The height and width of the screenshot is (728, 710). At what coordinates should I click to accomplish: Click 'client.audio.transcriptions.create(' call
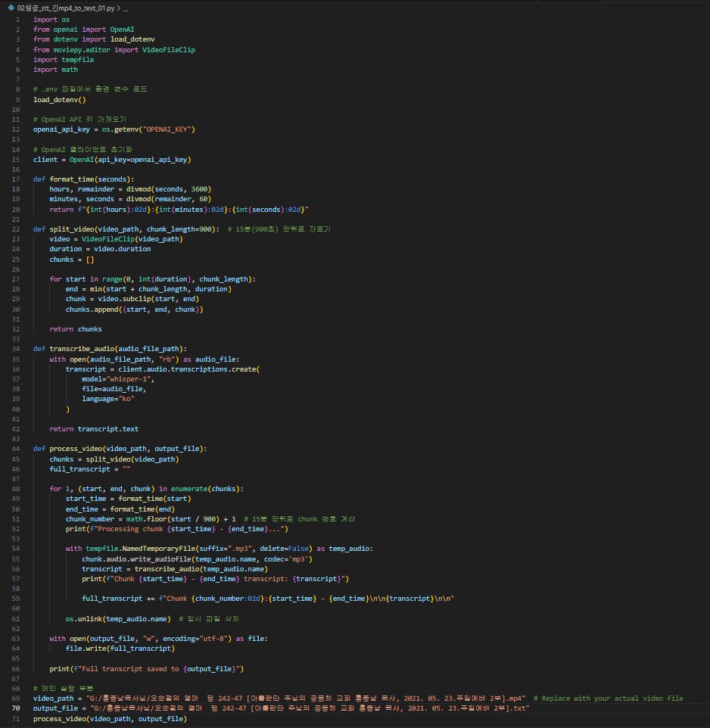pyautogui.click(x=189, y=369)
